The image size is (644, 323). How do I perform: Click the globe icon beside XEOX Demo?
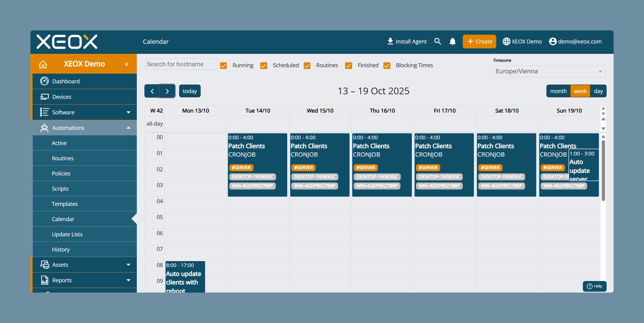click(506, 41)
